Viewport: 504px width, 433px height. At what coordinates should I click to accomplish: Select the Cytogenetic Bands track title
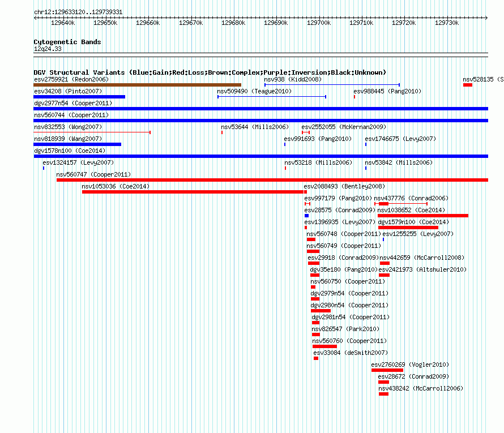coord(67,42)
